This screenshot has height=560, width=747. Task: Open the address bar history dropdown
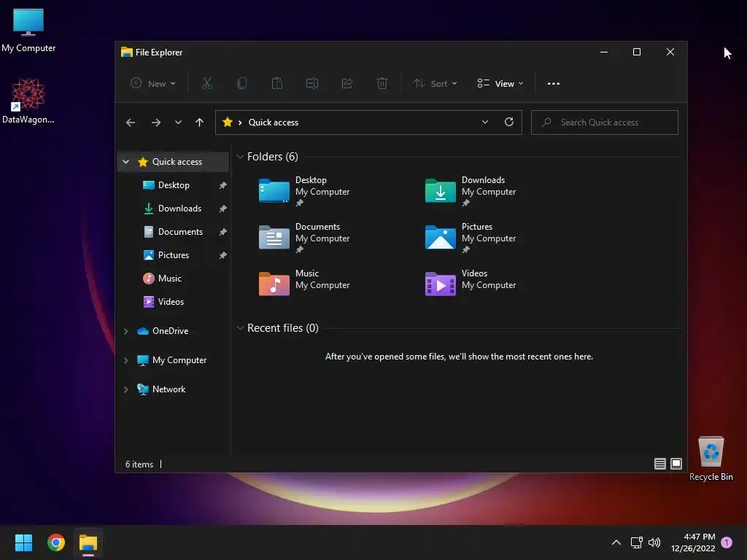tap(485, 122)
